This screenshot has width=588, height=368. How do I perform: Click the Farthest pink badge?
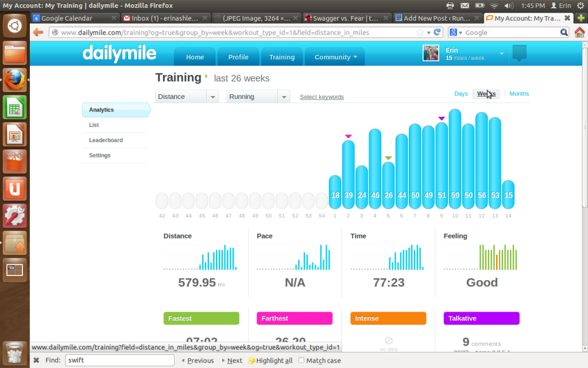tap(295, 318)
